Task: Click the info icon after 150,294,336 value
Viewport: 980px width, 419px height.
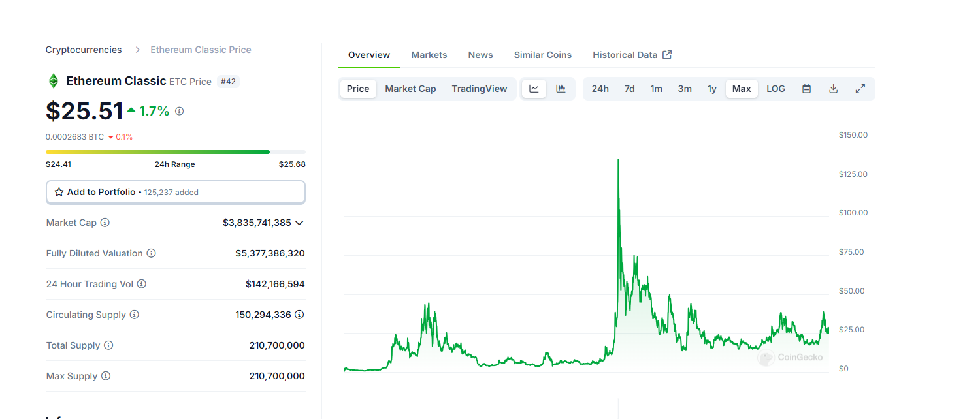Action: pos(299,315)
